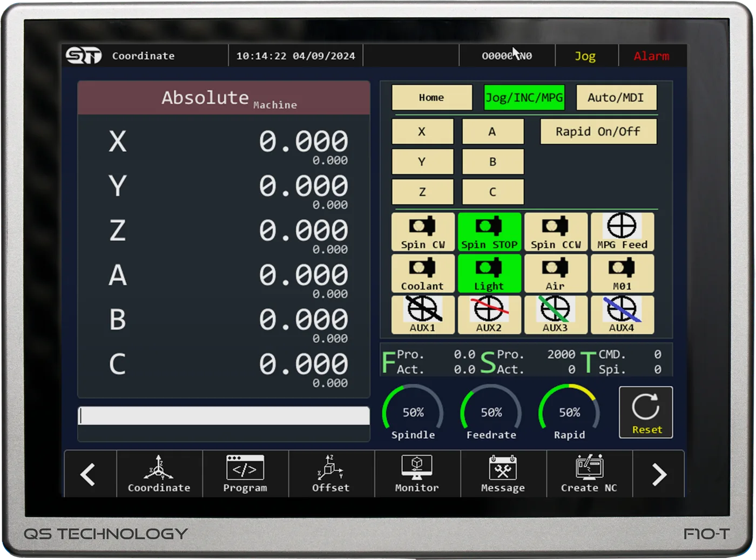Switch to Auto/MDI mode
756x560 pixels.
[616, 98]
